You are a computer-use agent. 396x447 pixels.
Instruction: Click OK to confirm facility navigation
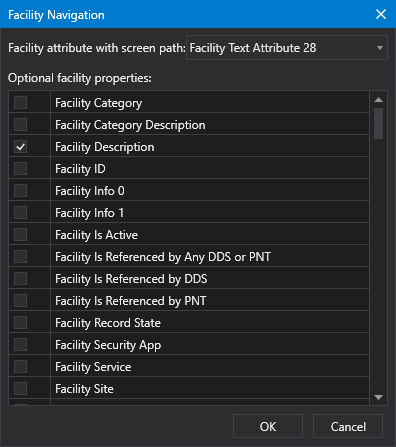click(268, 426)
